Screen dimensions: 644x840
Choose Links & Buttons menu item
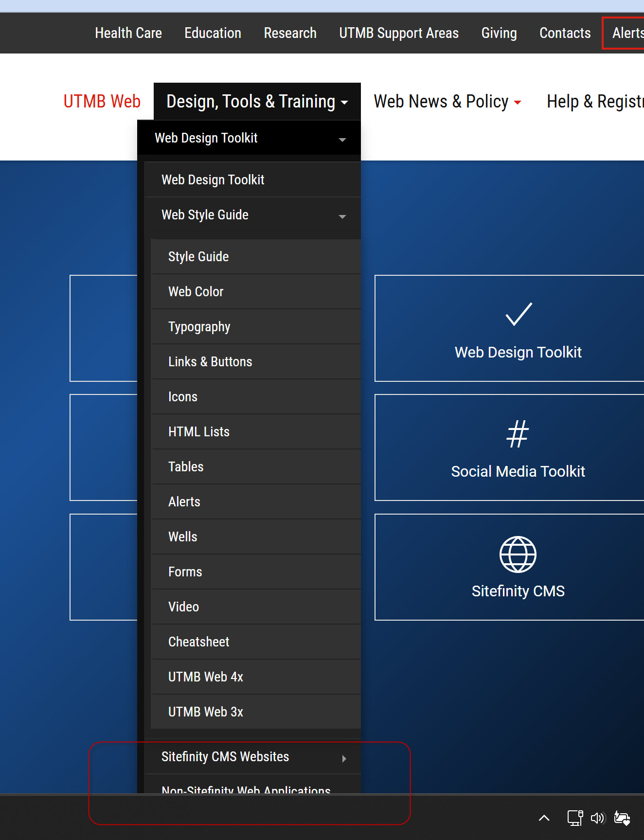(210, 362)
